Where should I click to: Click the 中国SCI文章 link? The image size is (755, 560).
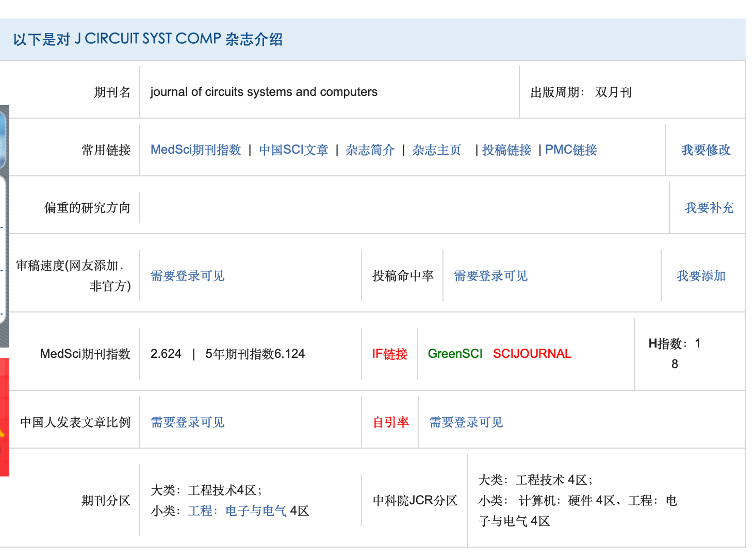[x=293, y=150]
